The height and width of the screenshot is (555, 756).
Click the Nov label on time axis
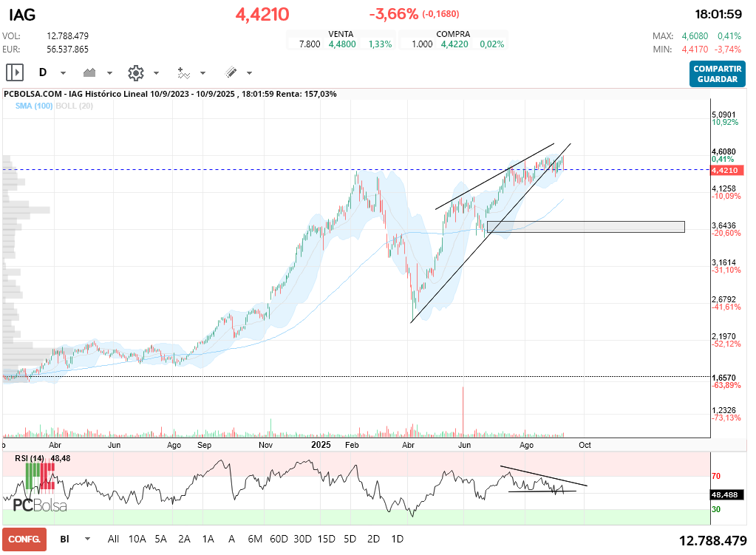(265, 445)
